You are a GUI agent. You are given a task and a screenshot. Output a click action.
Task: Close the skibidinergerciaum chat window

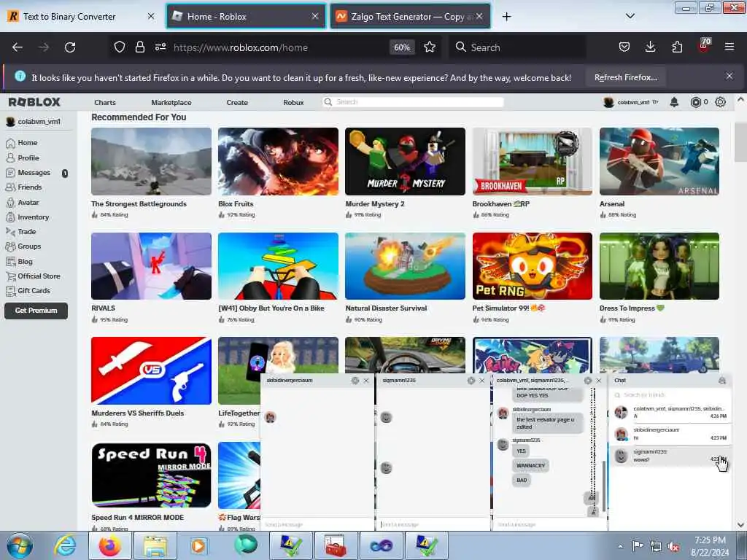click(x=366, y=381)
